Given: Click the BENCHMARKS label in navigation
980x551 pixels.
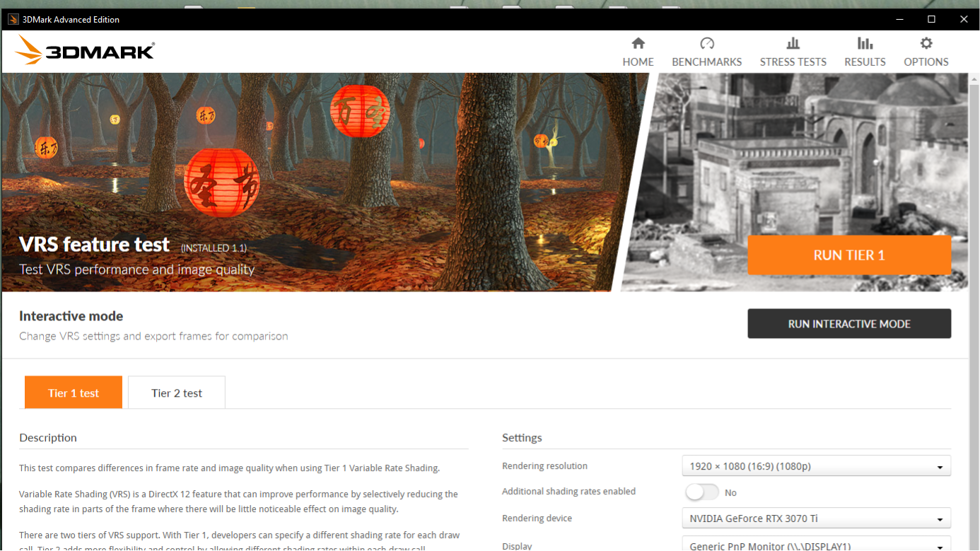Looking at the screenshot, I should 706,62.
